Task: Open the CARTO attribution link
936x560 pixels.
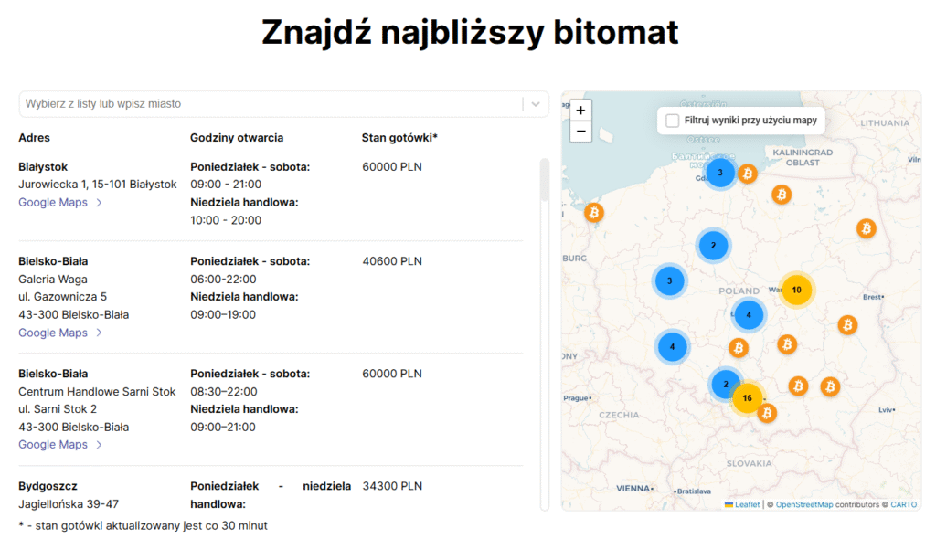Action: 903,504
